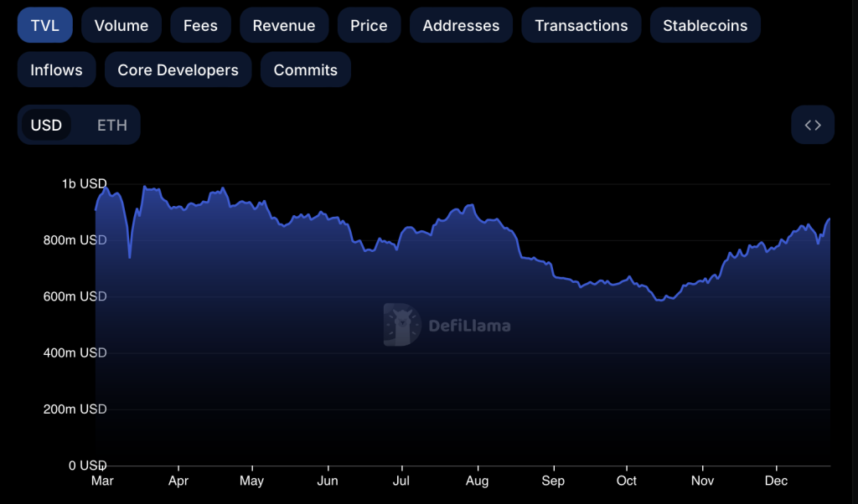Click the chart low point in mid-October
The image size is (858, 504).
click(x=660, y=299)
